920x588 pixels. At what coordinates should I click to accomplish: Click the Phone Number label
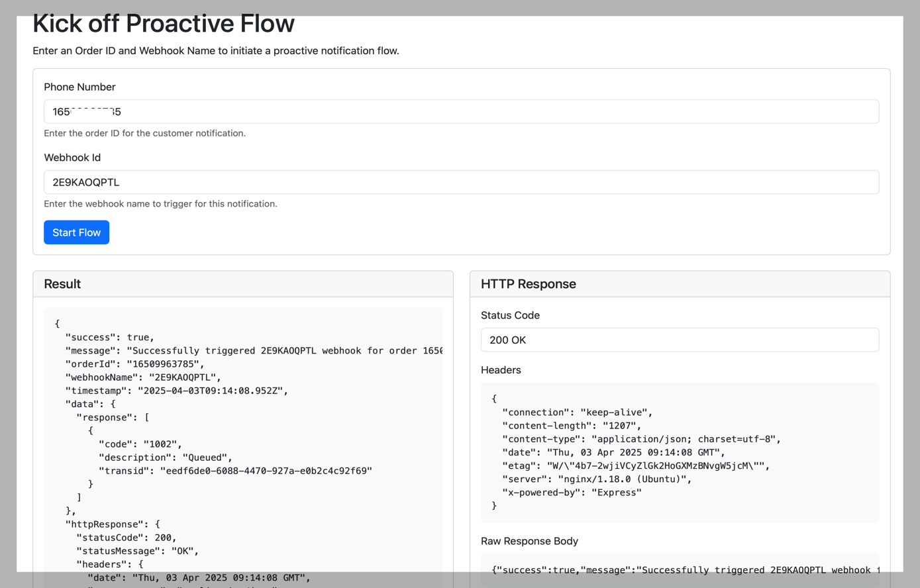point(79,87)
